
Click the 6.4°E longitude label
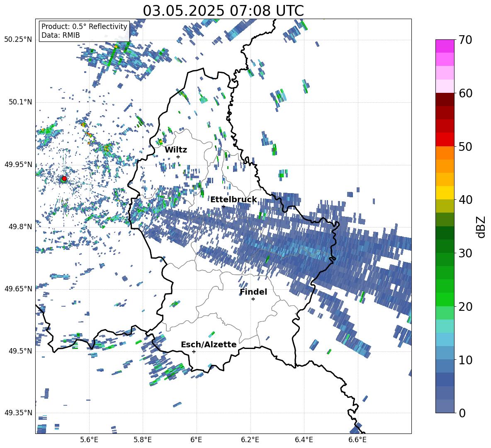[304, 440]
